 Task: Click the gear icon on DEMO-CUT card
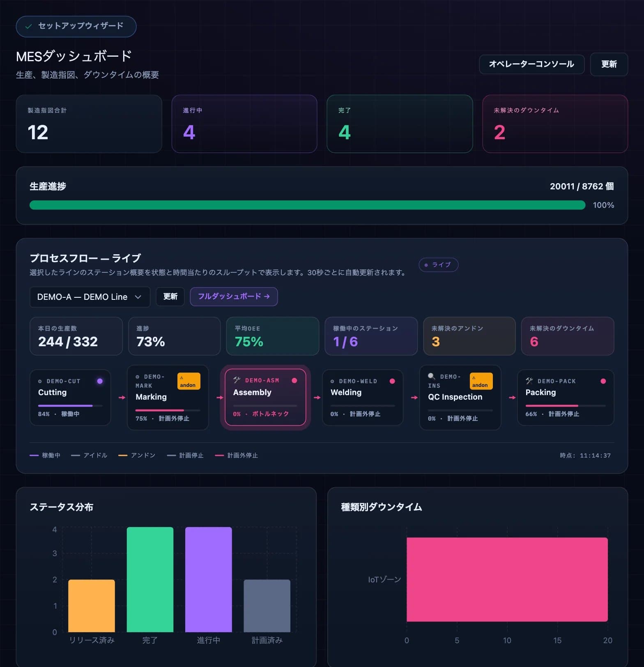click(40, 381)
